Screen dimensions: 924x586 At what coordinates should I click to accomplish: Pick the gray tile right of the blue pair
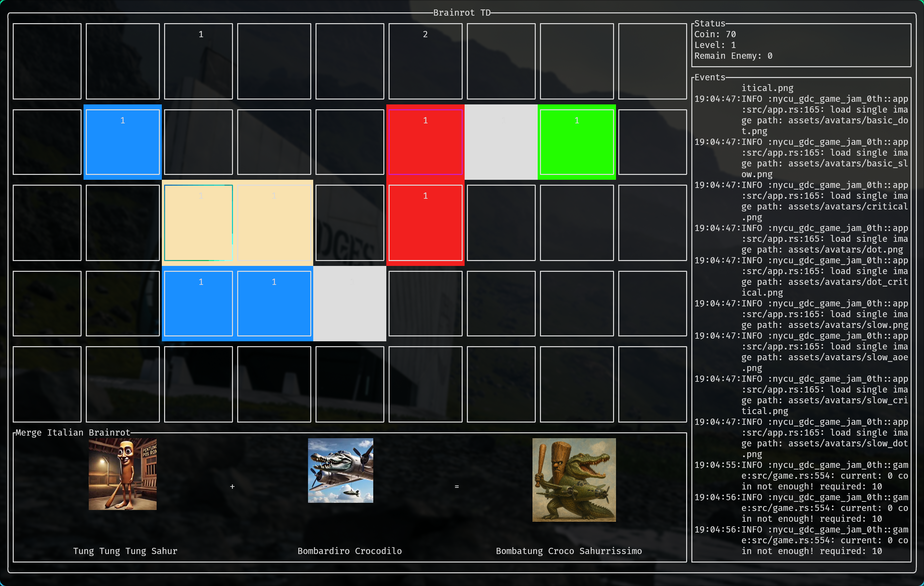click(x=349, y=303)
